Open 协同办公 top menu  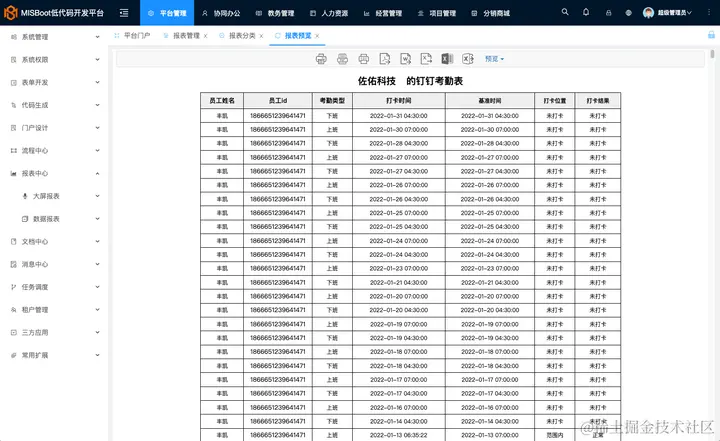click(221, 13)
